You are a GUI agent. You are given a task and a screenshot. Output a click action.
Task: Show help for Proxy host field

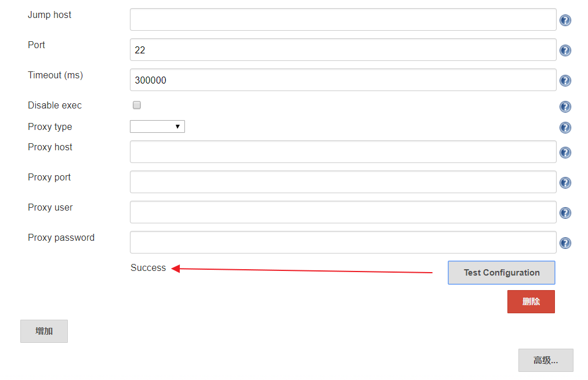pyautogui.click(x=565, y=153)
